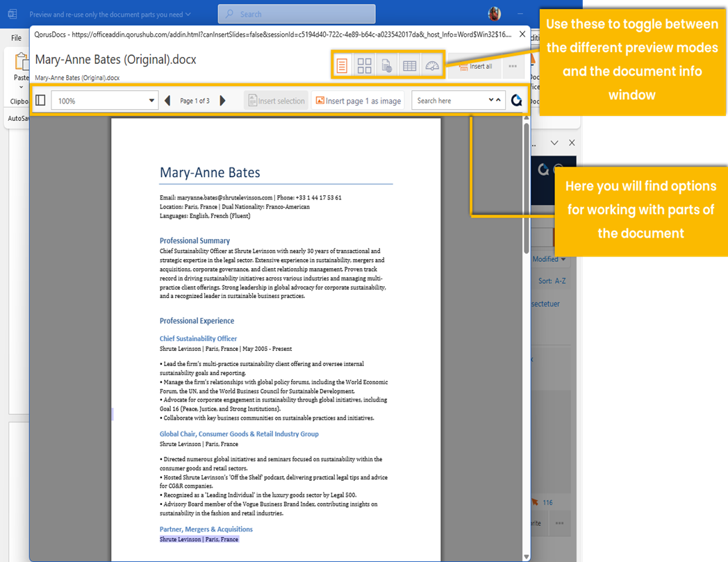728x562 pixels.
Task: Click the 'Shrute Levinson | Paris, France | May 2005 - Present' line
Action: 226,349
